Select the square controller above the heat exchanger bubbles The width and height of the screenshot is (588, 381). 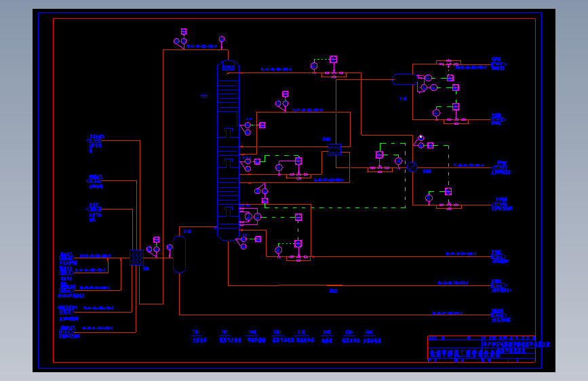pyautogui.click(x=157, y=239)
